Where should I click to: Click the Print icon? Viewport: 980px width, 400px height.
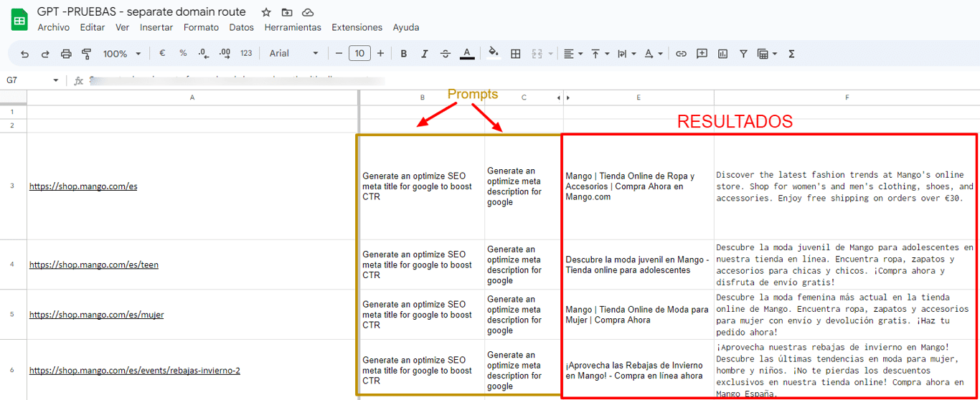click(x=66, y=54)
